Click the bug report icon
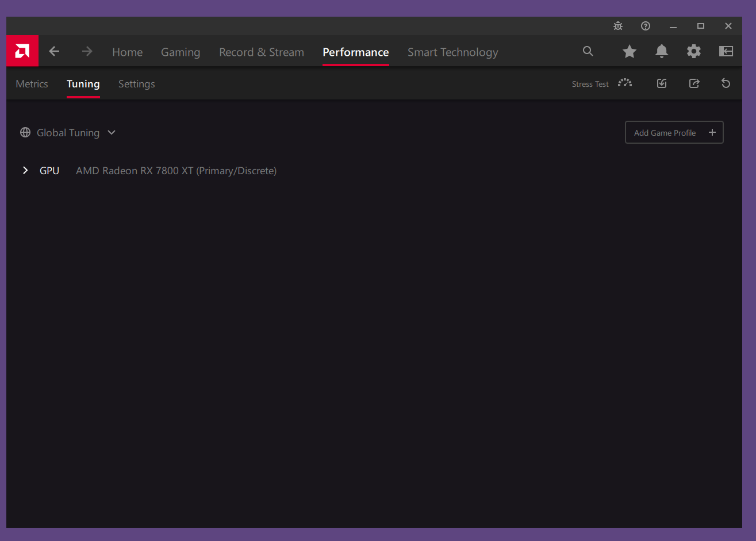Viewport: 756px width, 541px height. pyautogui.click(x=618, y=26)
